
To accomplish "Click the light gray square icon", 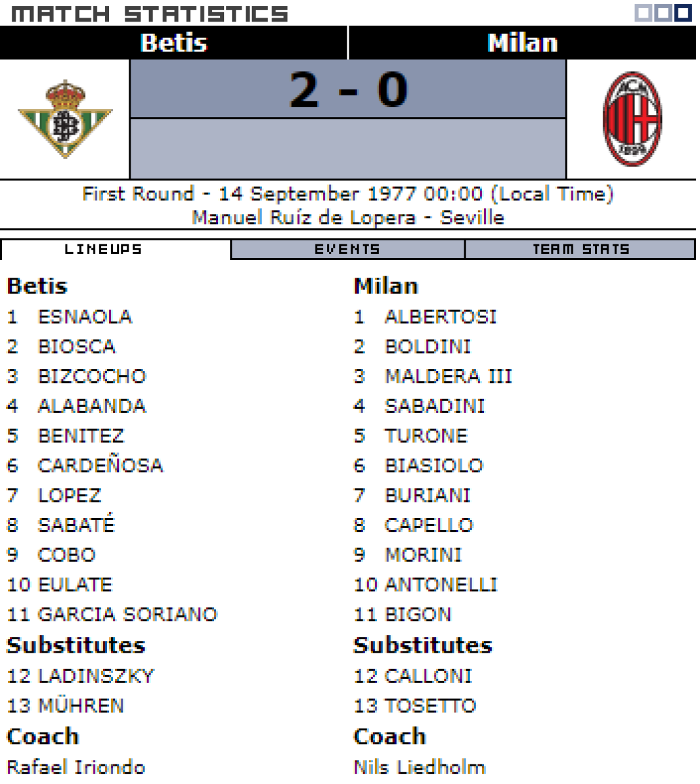I will tap(643, 13).
